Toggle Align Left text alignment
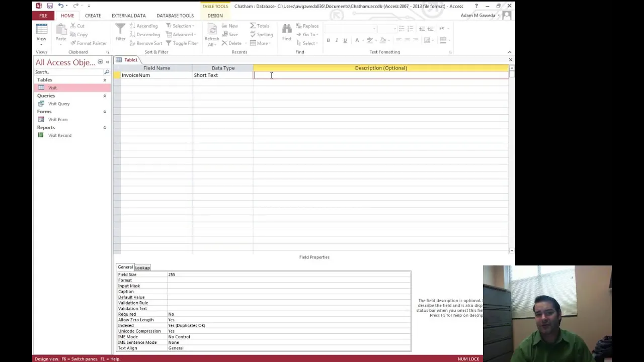 coord(398,40)
